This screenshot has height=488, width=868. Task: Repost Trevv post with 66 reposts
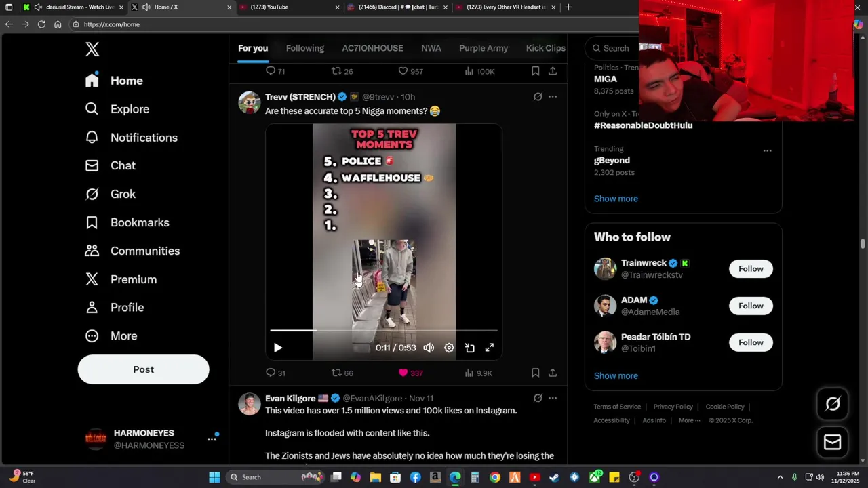click(x=342, y=373)
